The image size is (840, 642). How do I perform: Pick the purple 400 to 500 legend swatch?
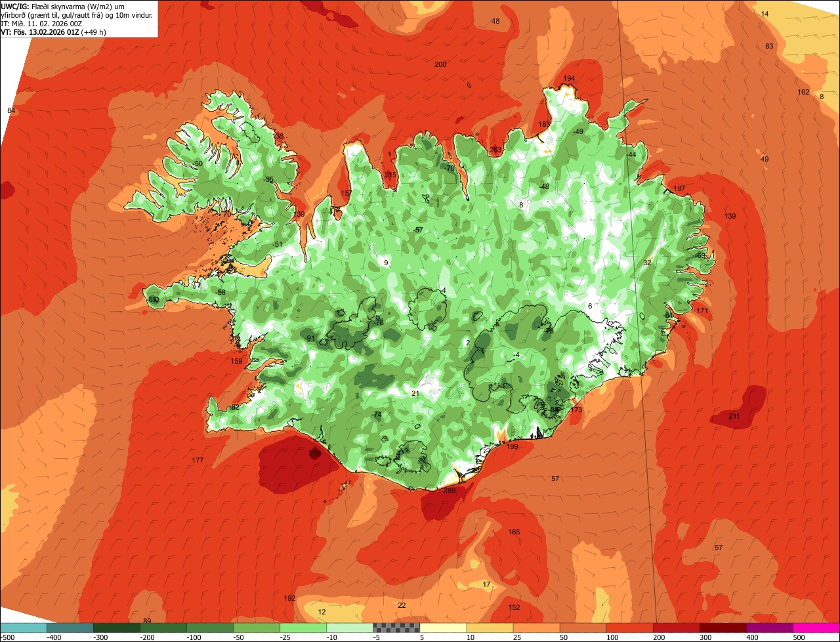769,628
